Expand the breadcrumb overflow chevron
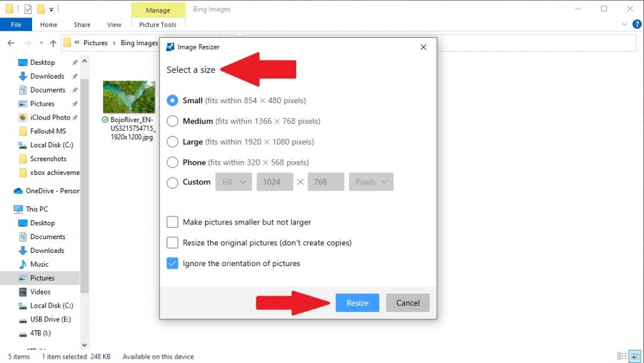This screenshot has width=644, height=363. click(77, 43)
